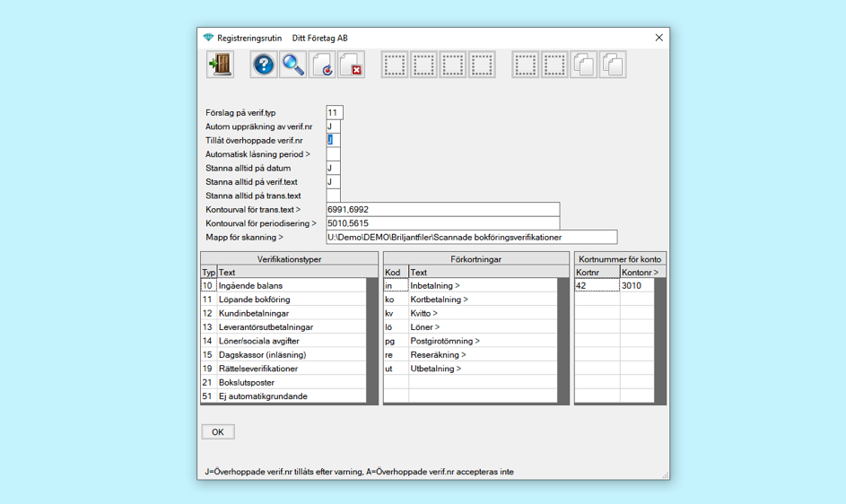Click the document with red reload arrow icon
The image size is (846, 504).
click(322, 65)
